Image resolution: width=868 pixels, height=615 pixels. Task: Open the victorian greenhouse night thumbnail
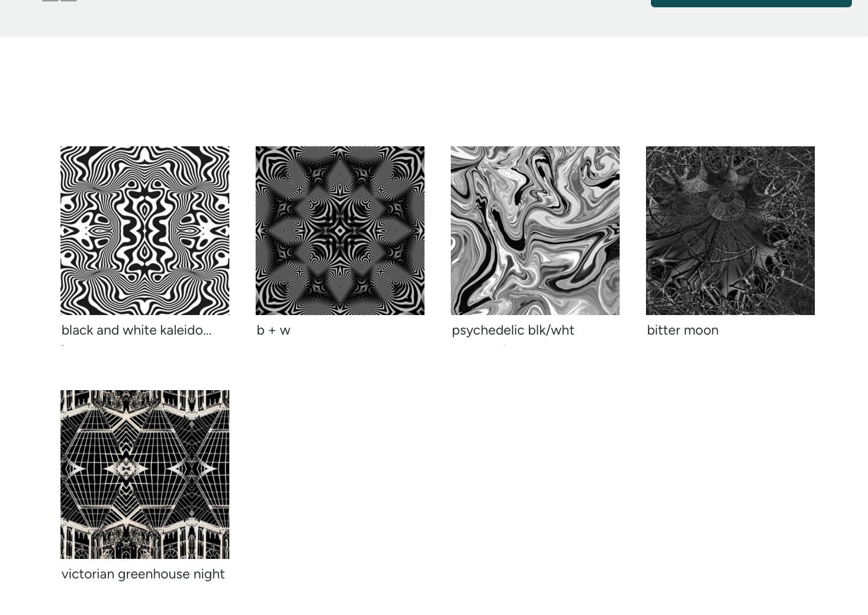[x=145, y=475]
